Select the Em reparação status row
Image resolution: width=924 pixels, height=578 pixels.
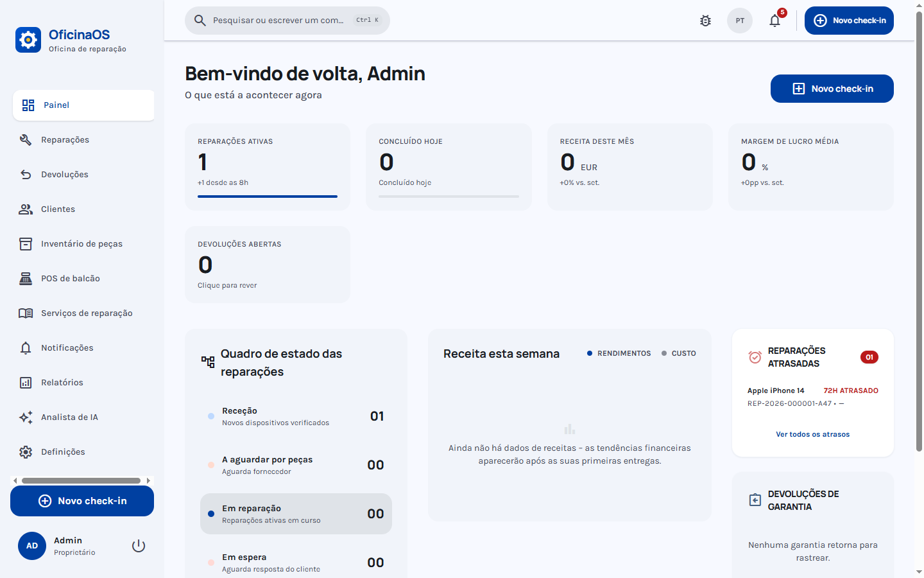[296, 514]
